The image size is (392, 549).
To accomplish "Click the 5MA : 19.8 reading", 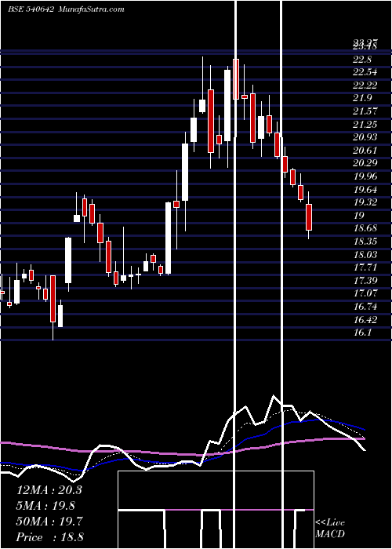I will click(x=46, y=506).
